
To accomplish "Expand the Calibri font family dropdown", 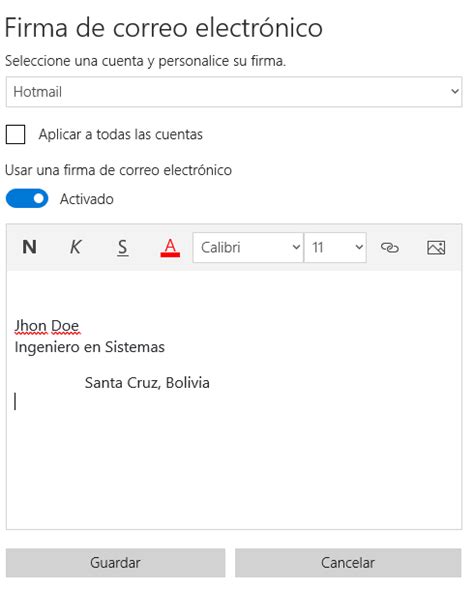I will coord(248,247).
